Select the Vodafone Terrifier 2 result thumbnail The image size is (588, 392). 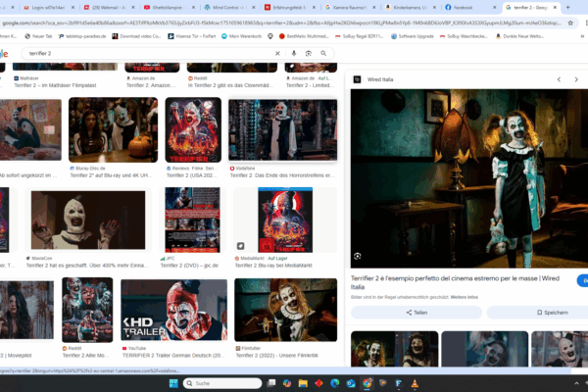coord(283,129)
